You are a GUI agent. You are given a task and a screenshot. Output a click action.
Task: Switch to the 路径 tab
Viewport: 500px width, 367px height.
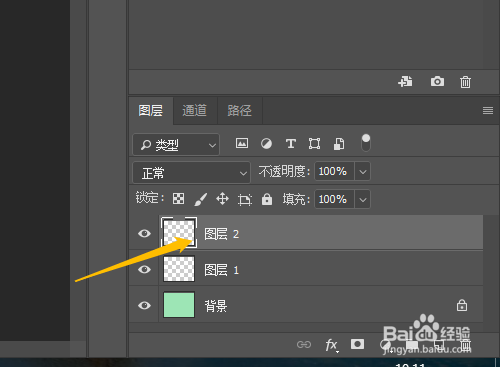[x=239, y=111]
